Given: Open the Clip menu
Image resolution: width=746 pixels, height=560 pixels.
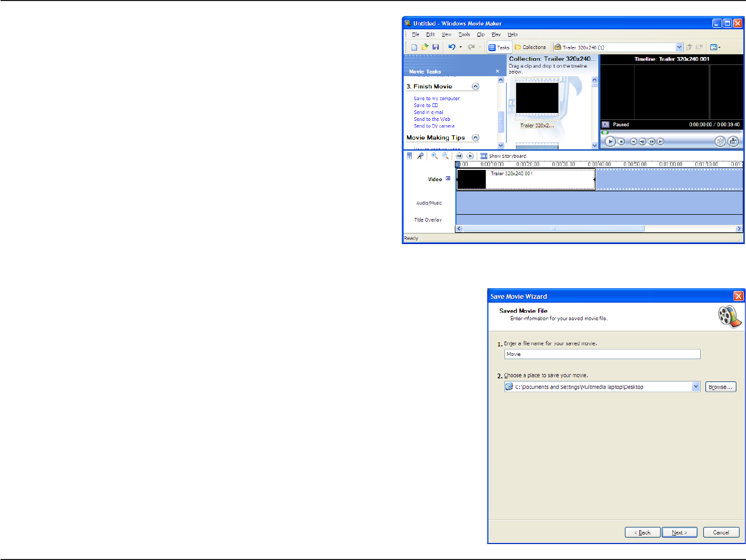Looking at the screenshot, I should pos(481,35).
